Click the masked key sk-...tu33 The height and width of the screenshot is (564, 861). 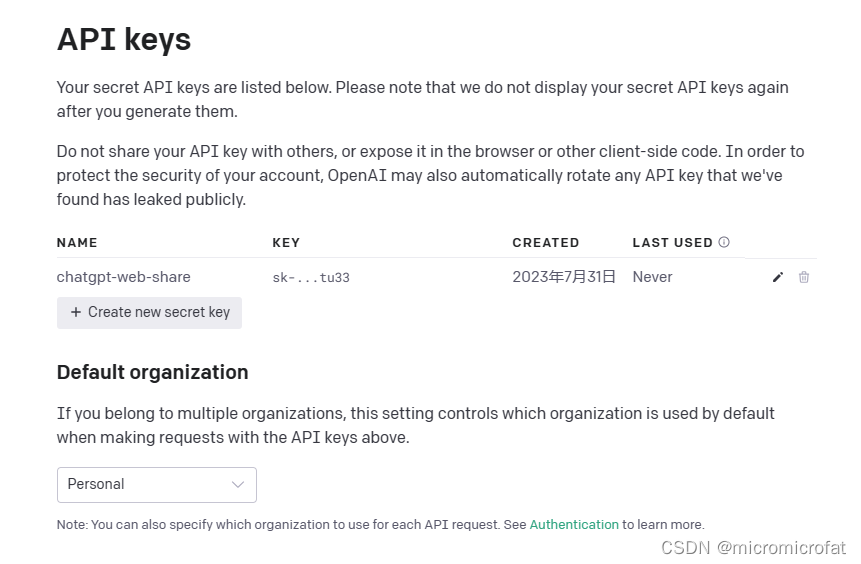tap(311, 278)
